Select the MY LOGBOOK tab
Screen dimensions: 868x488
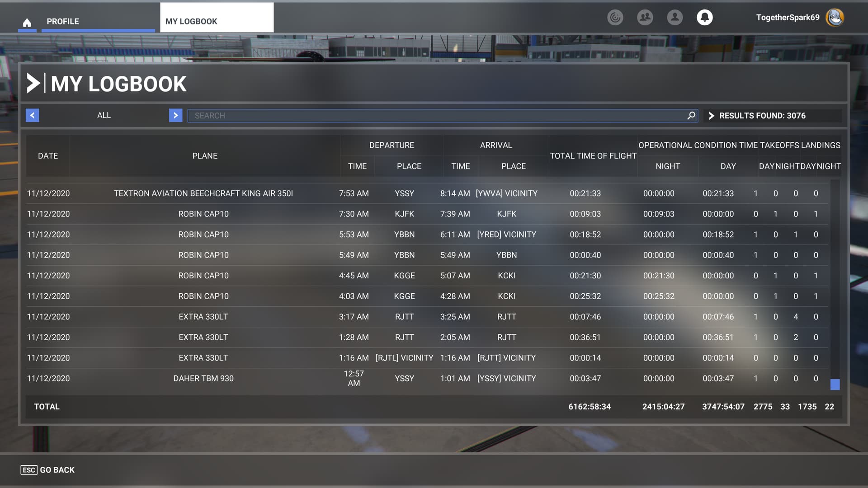point(217,18)
